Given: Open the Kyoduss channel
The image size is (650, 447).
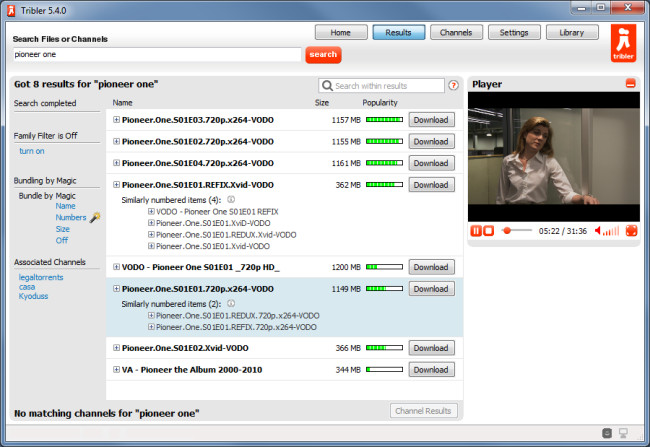Looking at the screenshot, I should [x=33, y=296].
